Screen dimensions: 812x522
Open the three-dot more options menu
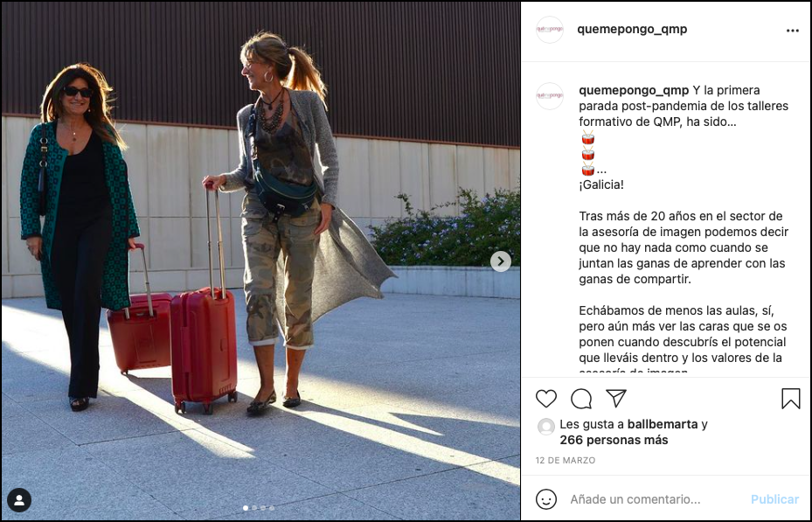pyautogui.click(x=792, y=31)
